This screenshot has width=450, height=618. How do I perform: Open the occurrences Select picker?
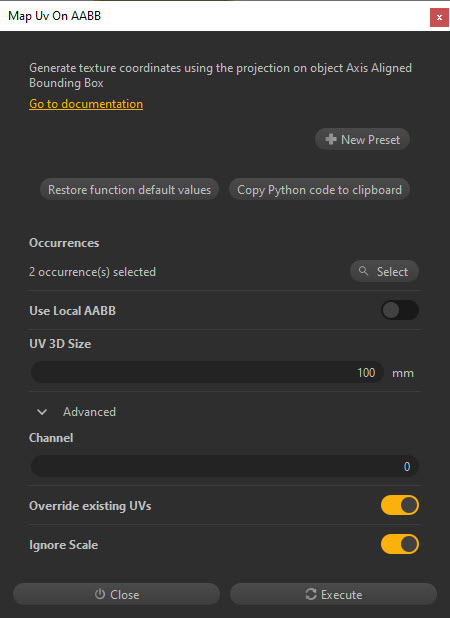click(384, 271)
